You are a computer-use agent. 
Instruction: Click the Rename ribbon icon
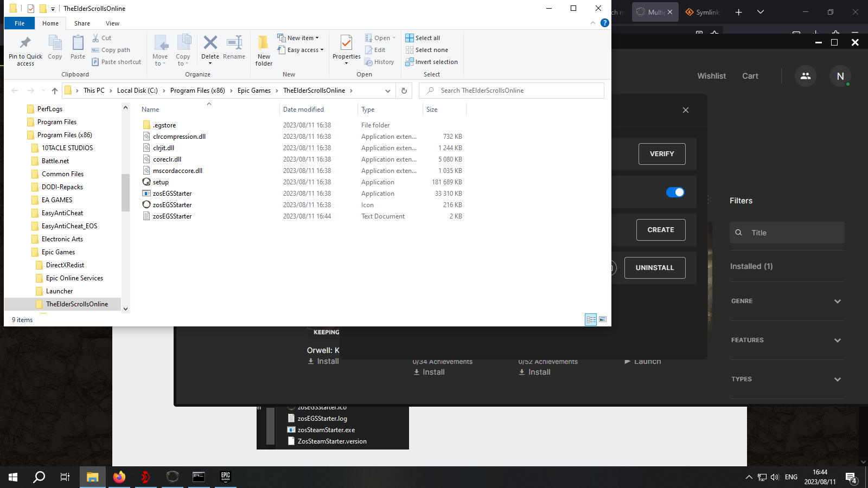pos(234,42)
